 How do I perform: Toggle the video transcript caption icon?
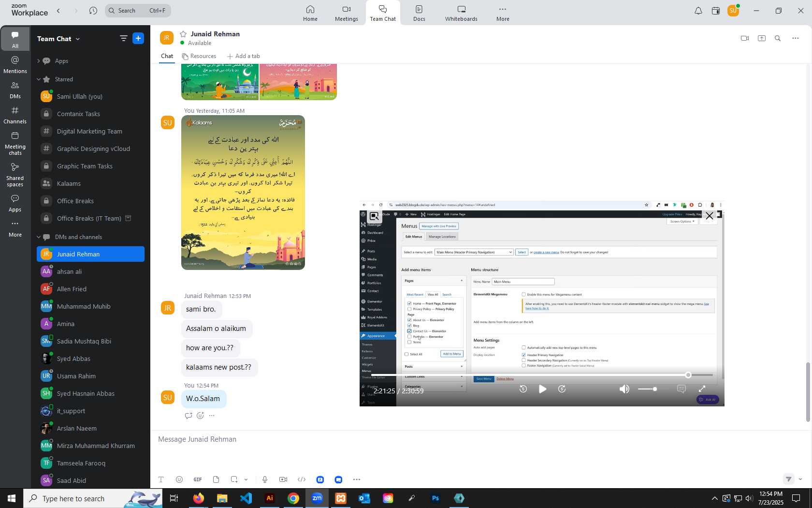pos(681,389)
